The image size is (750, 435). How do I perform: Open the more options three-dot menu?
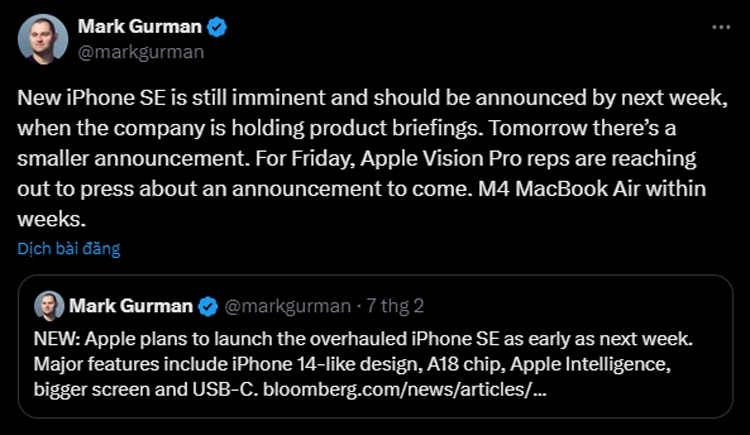click(x=721, y=27)
